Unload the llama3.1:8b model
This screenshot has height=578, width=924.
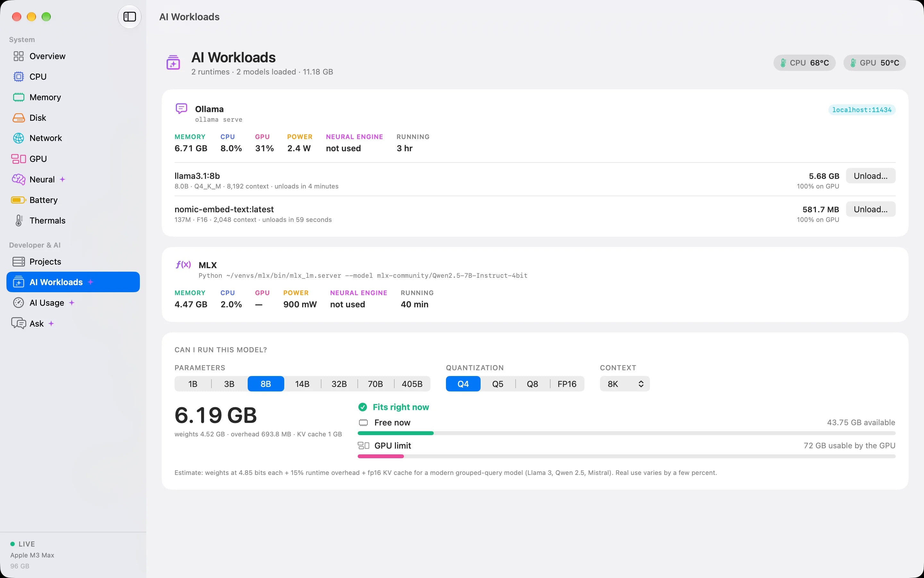870,176
